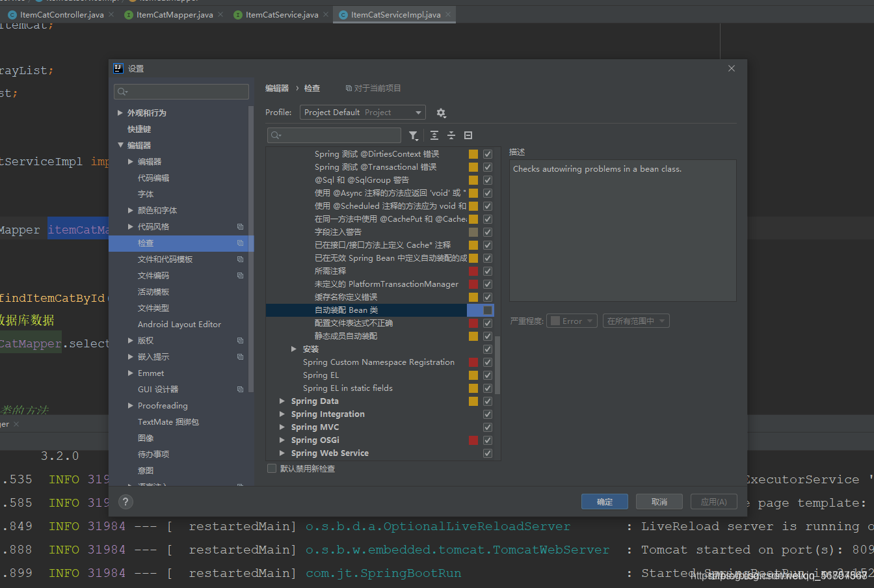
Task: Close the settings dialog with the X
Action: point(732,68)
